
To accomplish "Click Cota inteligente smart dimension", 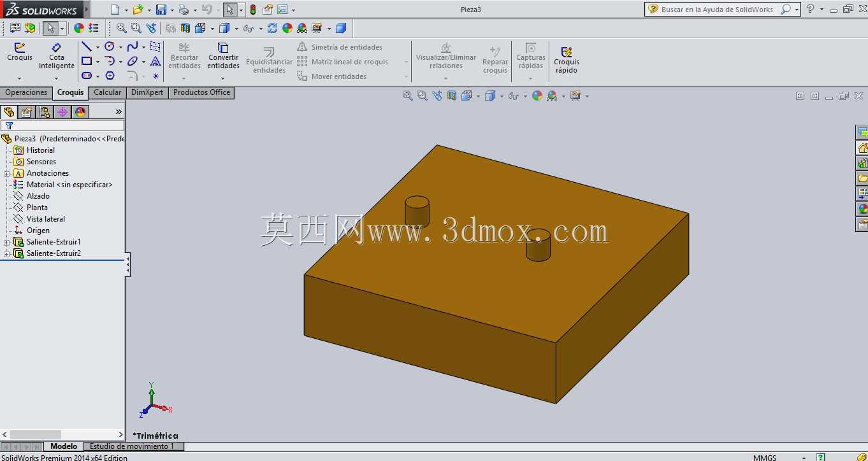I will 57,56.
